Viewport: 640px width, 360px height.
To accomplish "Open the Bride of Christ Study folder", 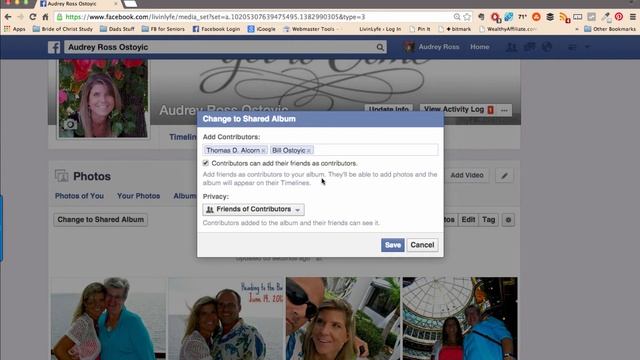I will (63, 29).
